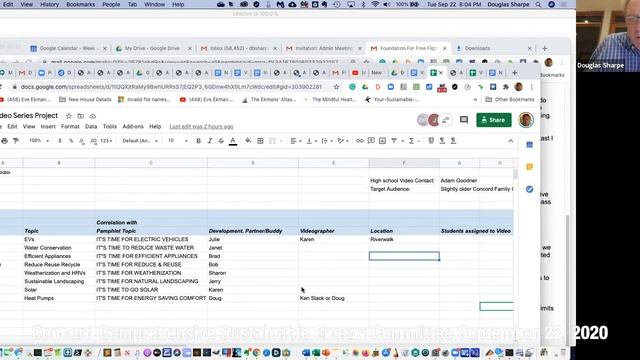
Task: Open the Data menu in Sheets
Action: (91, 127)
